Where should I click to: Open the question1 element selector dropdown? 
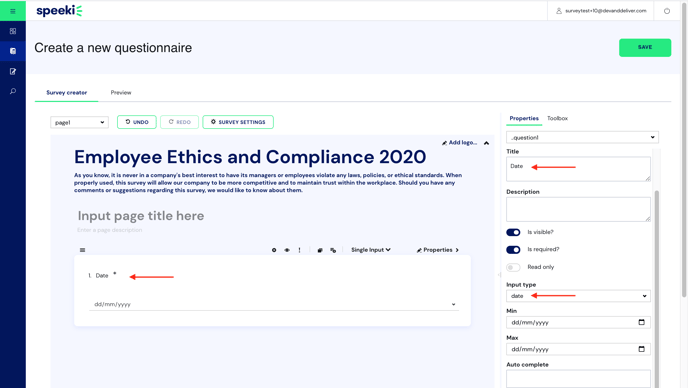(x=582, y=137)
